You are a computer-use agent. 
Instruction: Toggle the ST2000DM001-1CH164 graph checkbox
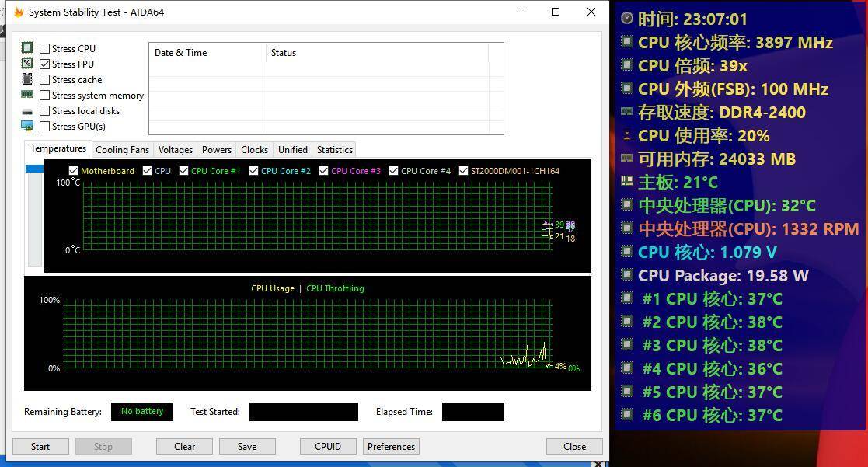[x=463, y=170]
